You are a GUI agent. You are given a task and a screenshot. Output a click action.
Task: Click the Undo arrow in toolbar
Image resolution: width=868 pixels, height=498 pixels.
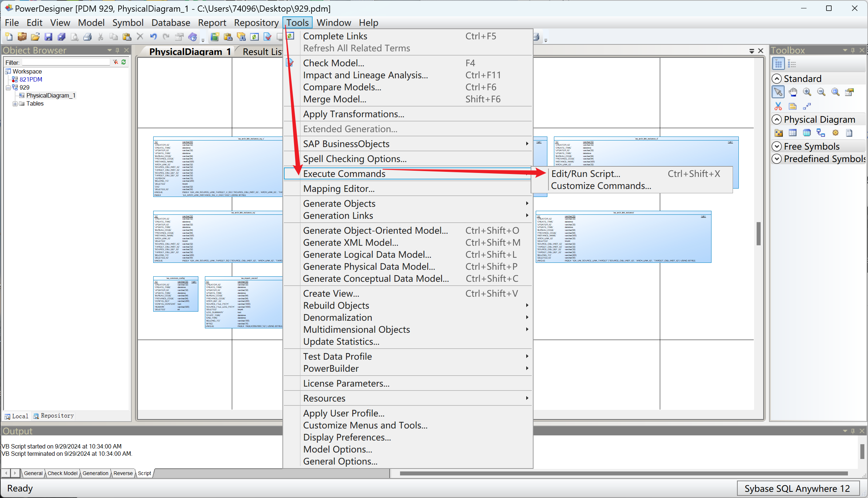(x=153, y=37)
